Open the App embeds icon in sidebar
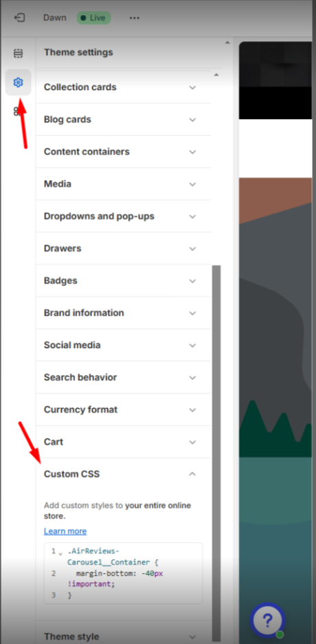 point(16,111)
